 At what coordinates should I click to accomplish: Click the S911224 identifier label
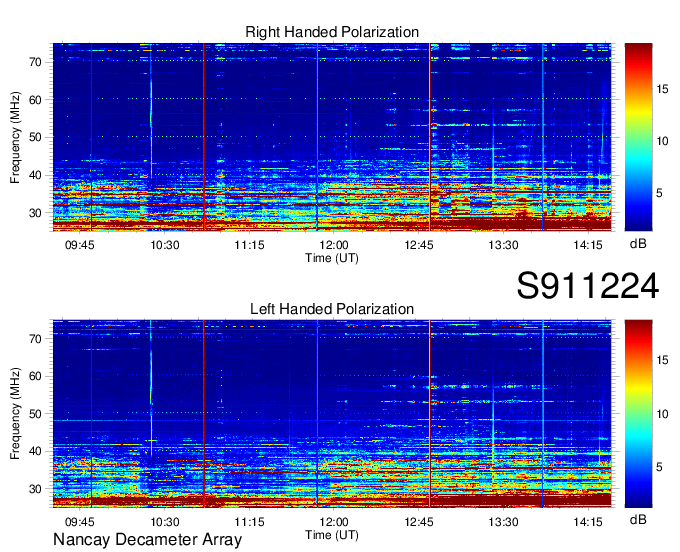588,285
